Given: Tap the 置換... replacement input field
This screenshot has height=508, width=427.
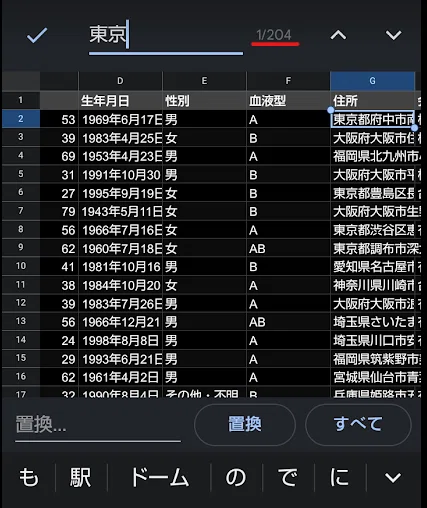Looking at the screenshot, I should (98, 425).
